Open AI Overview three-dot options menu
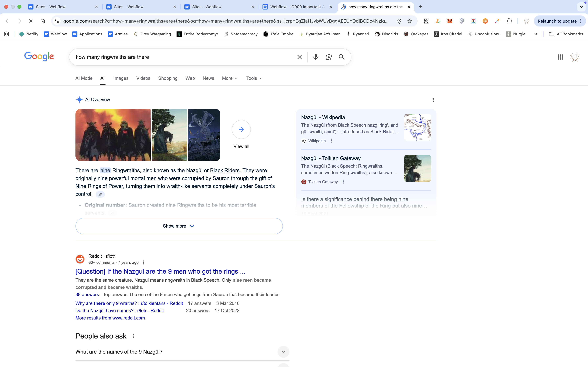 433,100
